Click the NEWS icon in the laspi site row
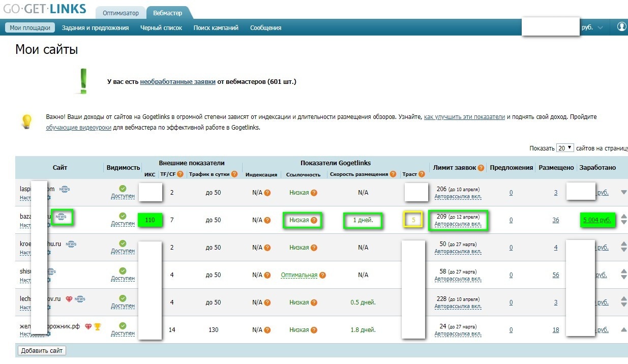The height and width of the screenshot is (364, 628). [x=65, y=189]
